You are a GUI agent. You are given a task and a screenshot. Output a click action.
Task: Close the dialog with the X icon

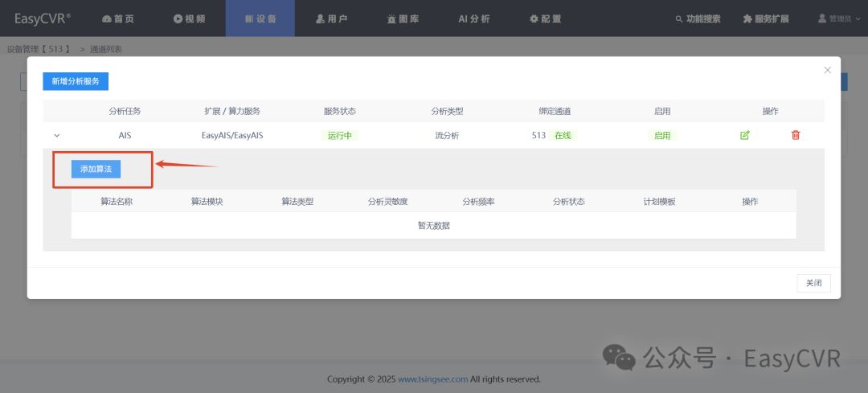pos(828,70)
